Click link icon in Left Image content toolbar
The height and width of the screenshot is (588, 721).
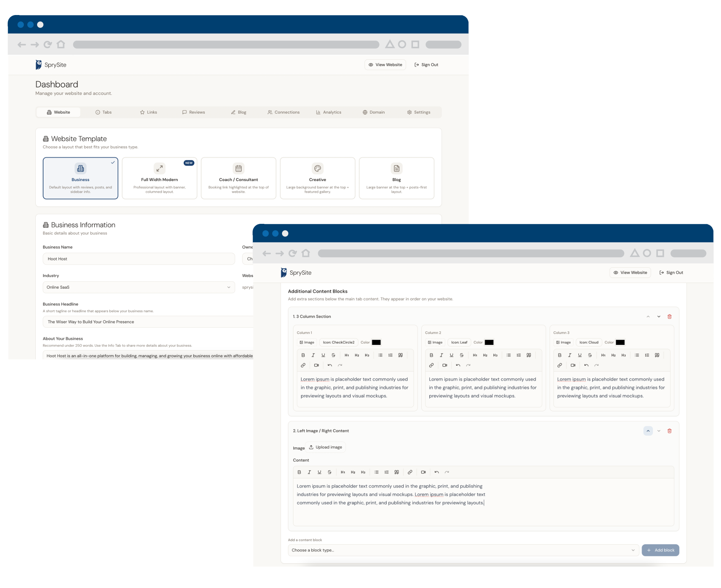click(x=410, y=472)
